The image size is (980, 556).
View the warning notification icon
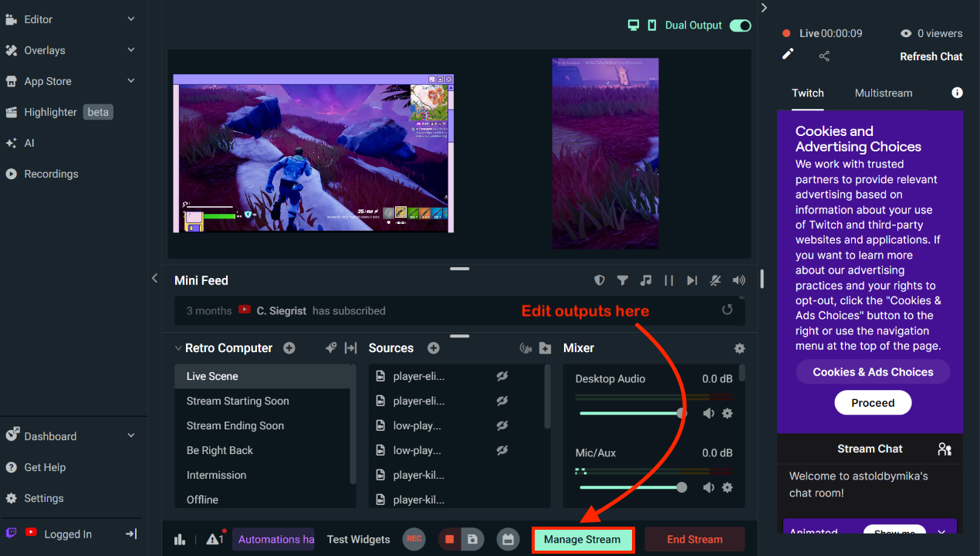pyautogui.click(x=215, y=539)
